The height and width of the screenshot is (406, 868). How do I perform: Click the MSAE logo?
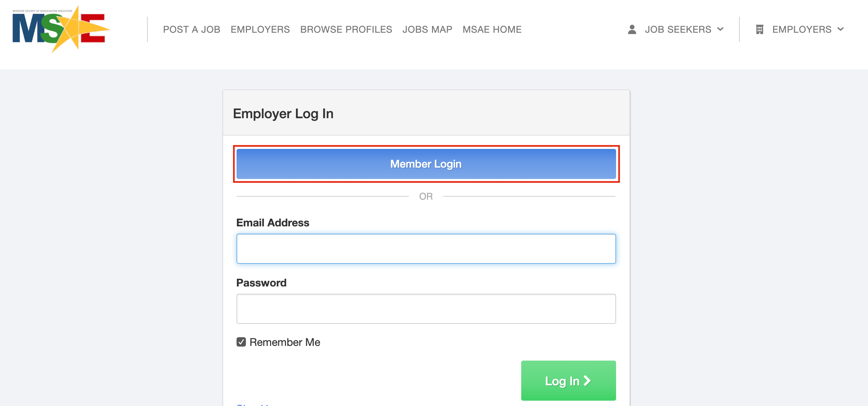tap(61, 29)
